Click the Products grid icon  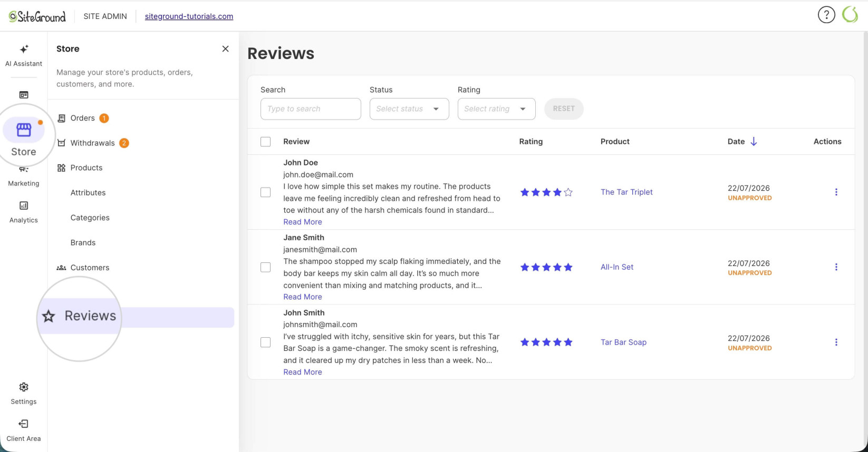pyautogui.click(x=62, y=168)
